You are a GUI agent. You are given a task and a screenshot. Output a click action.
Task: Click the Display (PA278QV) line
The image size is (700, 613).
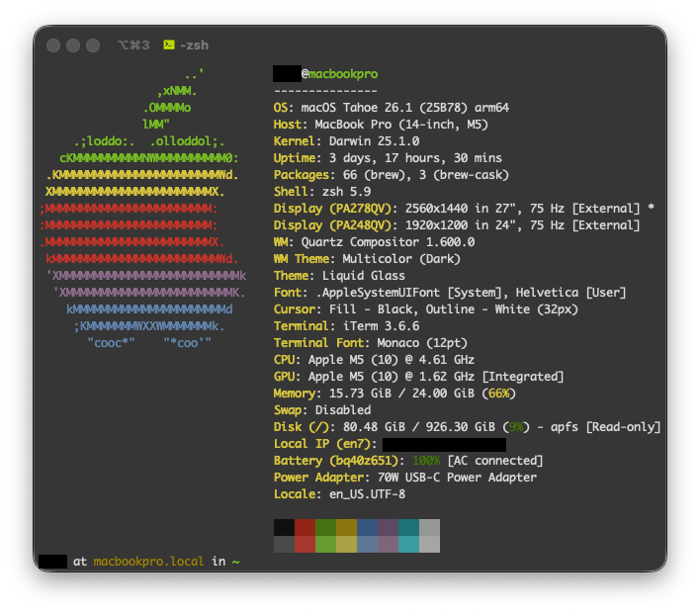(x=464, y=209)
